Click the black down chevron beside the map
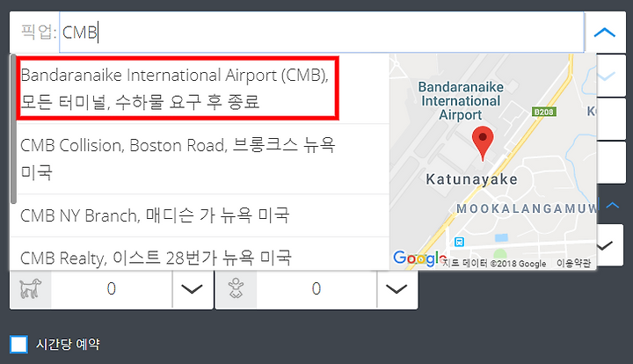 [x=604, y=245]
